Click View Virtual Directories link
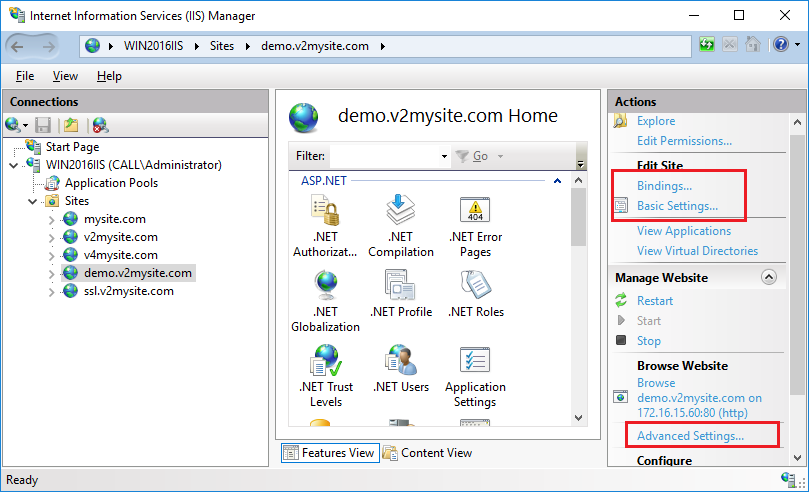This screenshot has width=809, height=492. point(697,251)
